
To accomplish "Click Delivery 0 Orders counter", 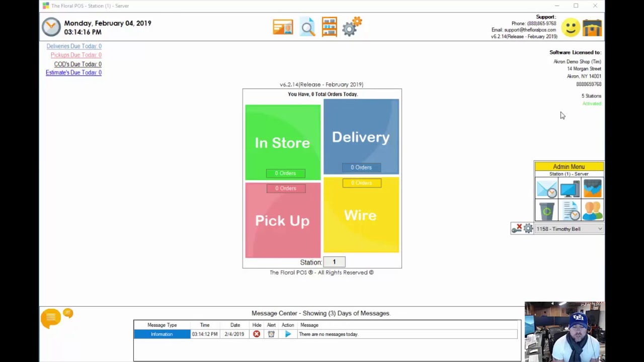I will pos(361,167).
